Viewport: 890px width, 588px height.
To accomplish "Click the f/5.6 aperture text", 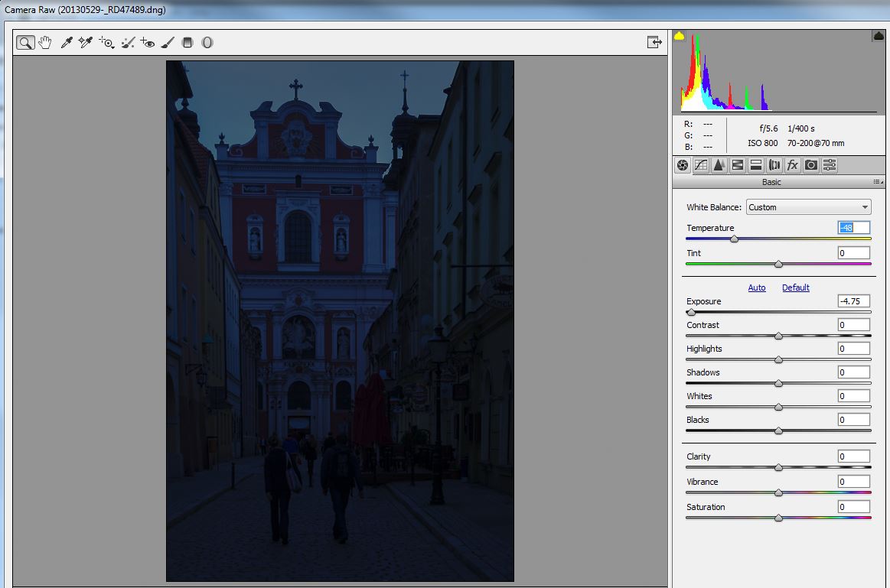I will click(x=768, y=128).
